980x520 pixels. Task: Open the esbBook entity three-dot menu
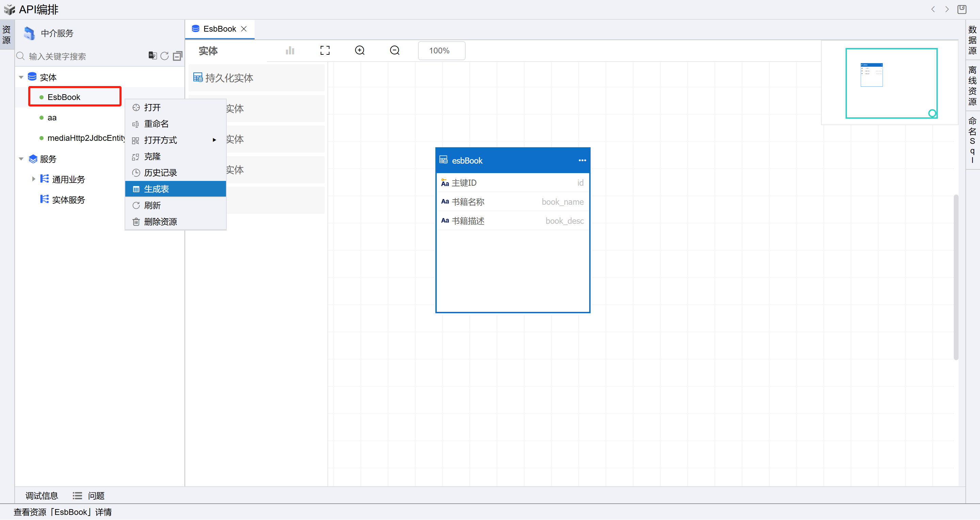pyautogui.click(x=582, y=161)
